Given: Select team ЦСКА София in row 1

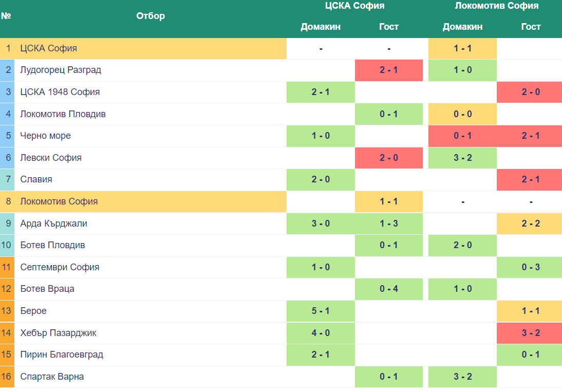Looking at the screenshot, I should click(x=48, y=48).
